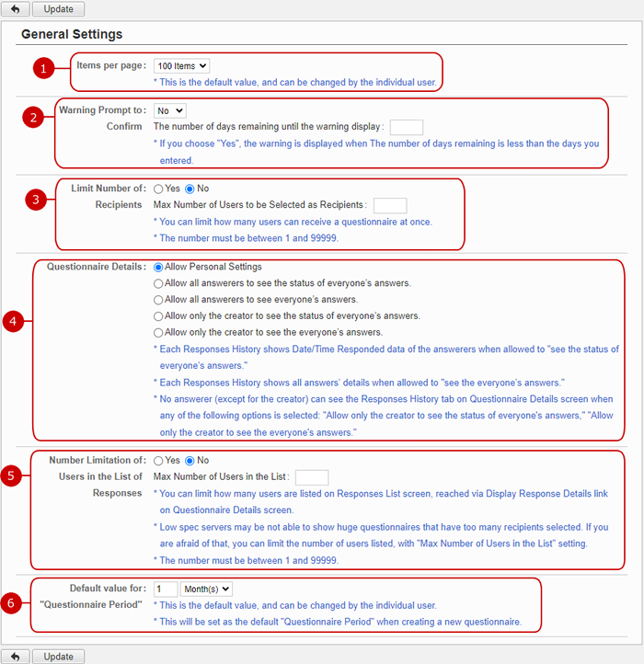Click the Limit Number of label
The height and width of the screenshot is (664, 644).
109,189
